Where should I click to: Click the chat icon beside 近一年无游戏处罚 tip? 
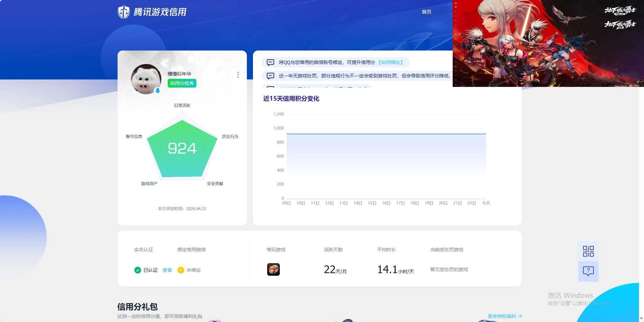(270, 76)
